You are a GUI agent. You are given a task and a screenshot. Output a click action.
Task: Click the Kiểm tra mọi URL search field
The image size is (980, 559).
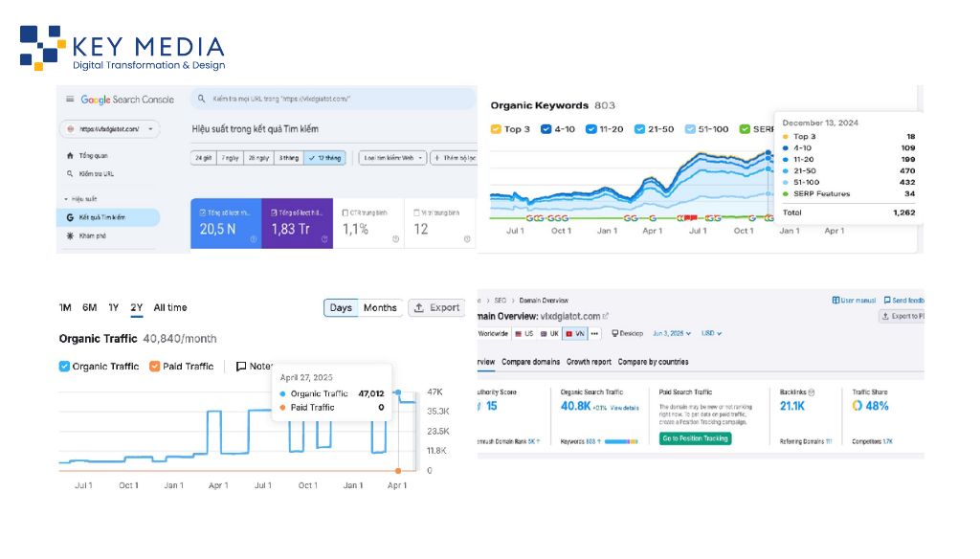(x=333, y=99)
